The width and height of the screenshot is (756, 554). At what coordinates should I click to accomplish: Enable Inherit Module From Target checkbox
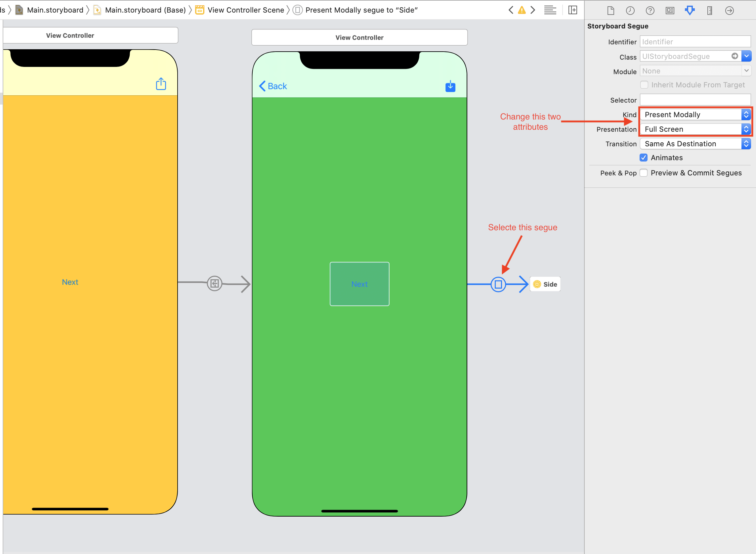point(645,85)
